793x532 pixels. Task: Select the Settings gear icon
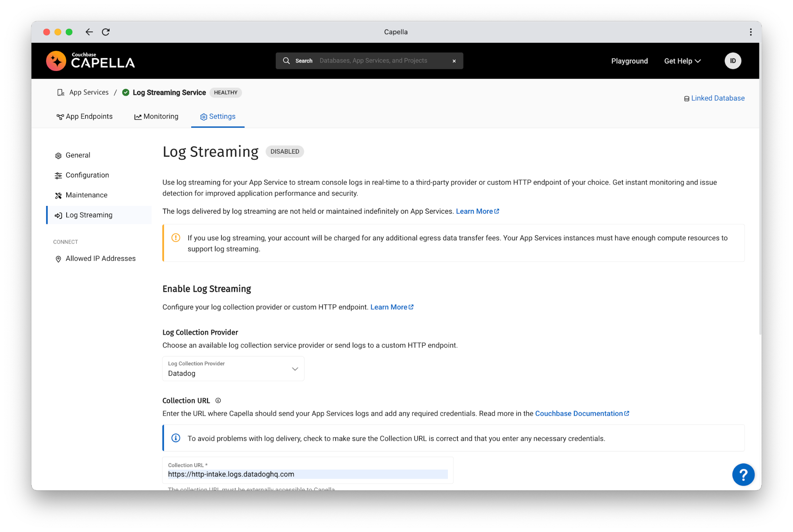204,116
